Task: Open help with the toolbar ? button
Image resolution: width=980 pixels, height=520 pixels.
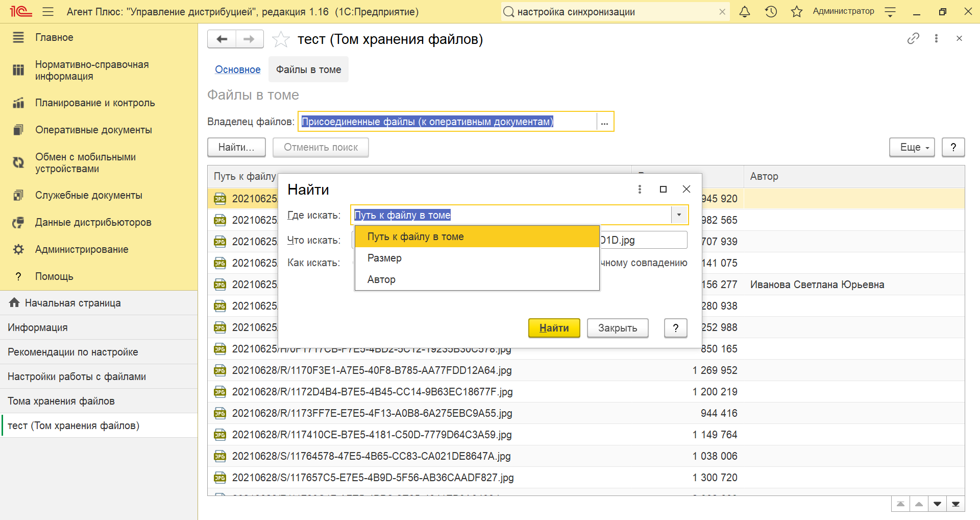Action: [953, 147]
